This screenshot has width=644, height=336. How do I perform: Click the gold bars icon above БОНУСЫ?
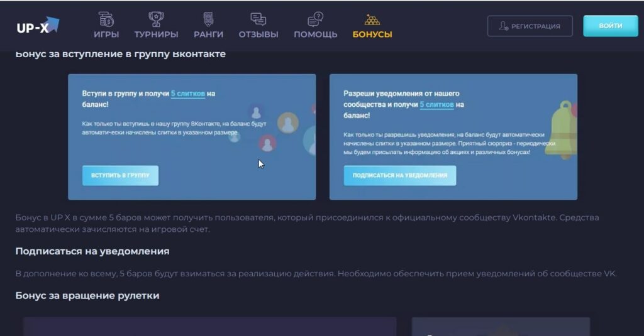pos(372,19)
